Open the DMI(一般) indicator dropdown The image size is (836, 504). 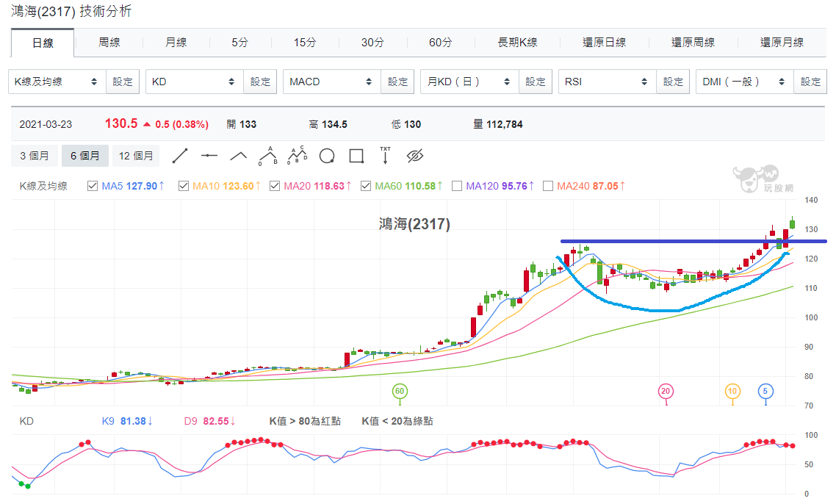[x=745, y=82]
